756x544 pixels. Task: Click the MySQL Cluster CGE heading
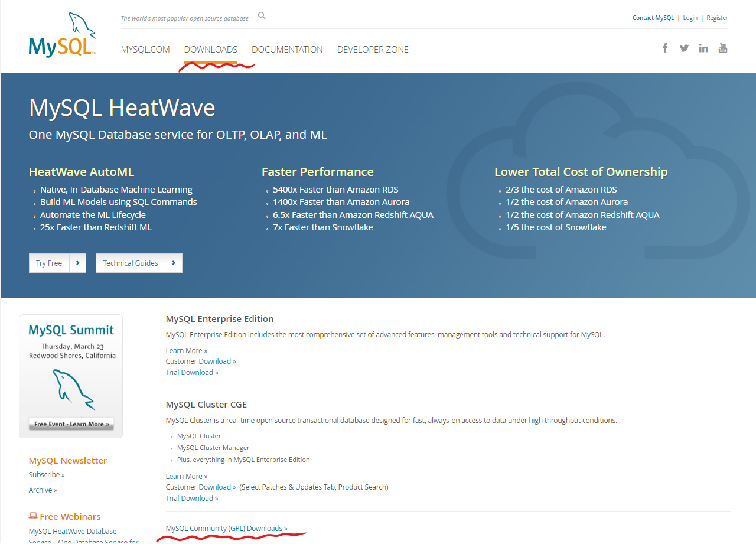pos(206,405)
